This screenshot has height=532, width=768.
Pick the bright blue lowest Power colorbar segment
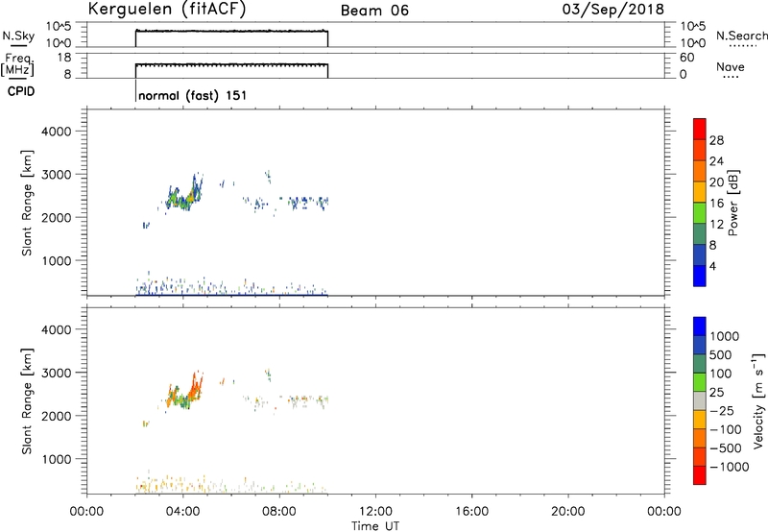700,276
